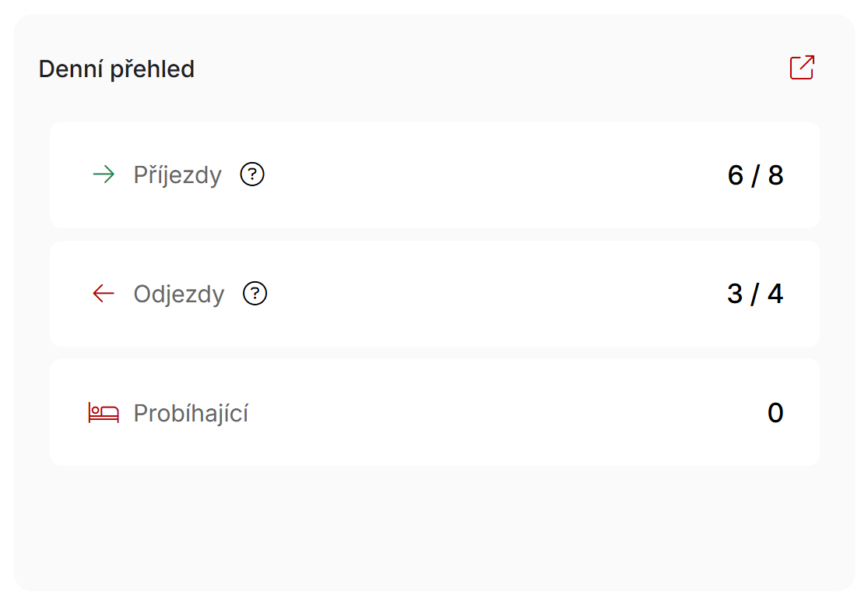Click the slash between 6 and 8

tap(756, 175)
